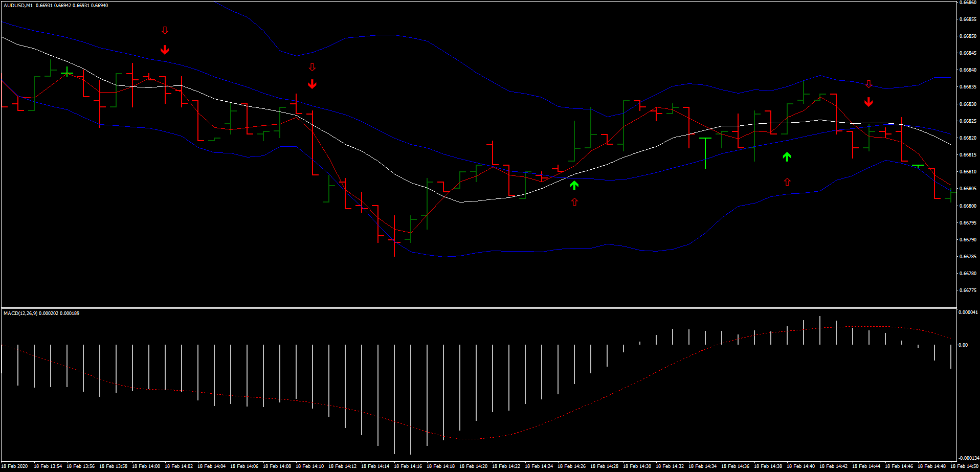
Task: Click hollow red up arrow below second green arrow
Action: pos(787,182)
